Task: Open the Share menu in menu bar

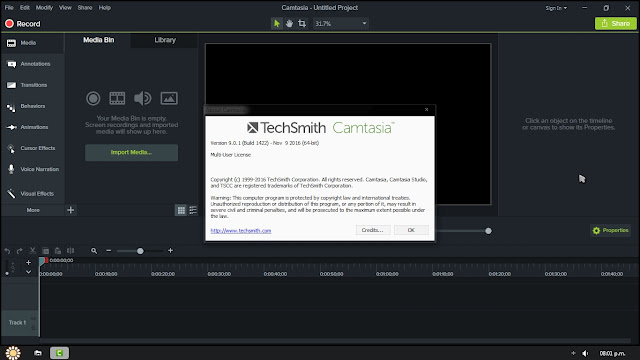Action: (85, 8)
